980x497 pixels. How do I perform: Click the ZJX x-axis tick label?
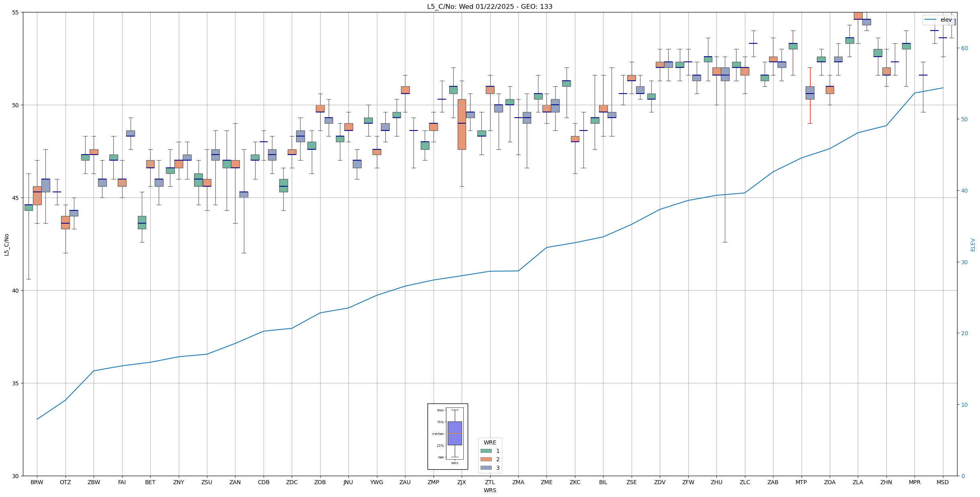coord(462,482)
